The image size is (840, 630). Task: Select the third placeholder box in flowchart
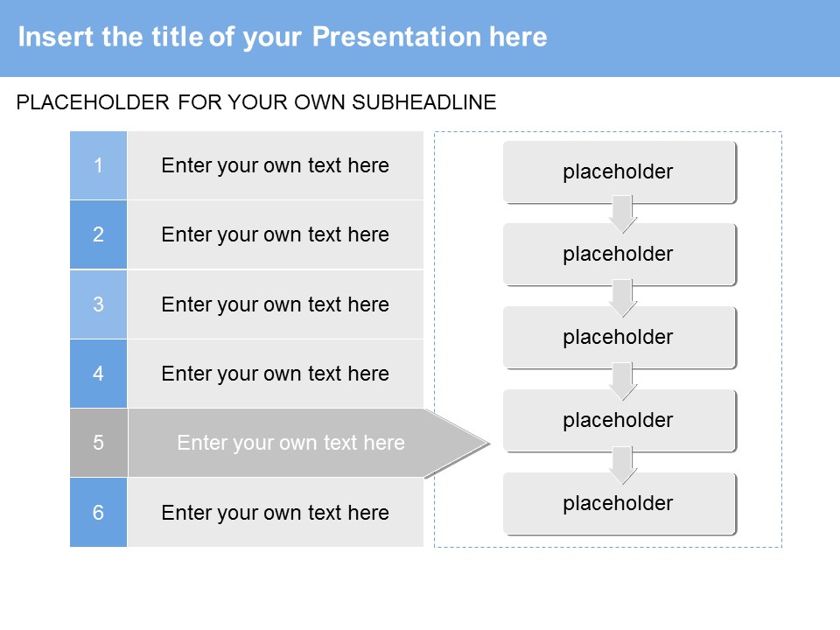[x=618, y=337]
